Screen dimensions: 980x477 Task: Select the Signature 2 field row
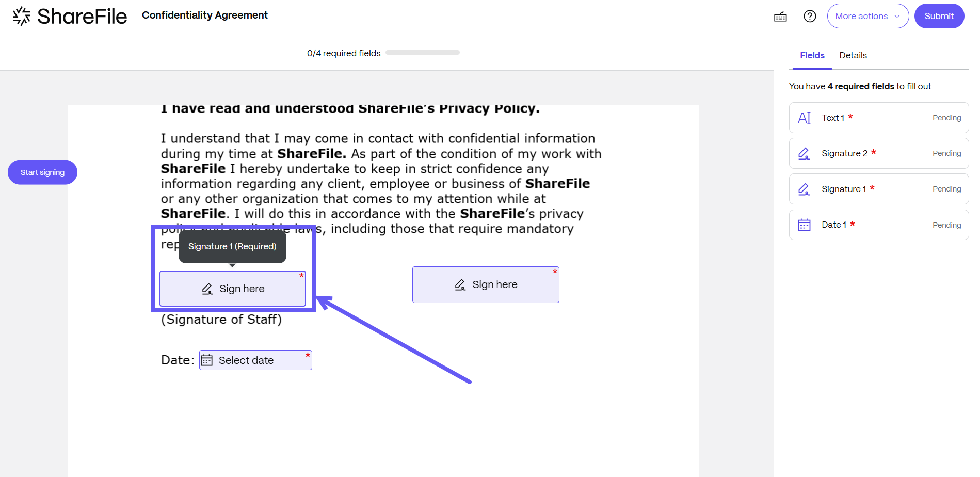click(878, 153)
